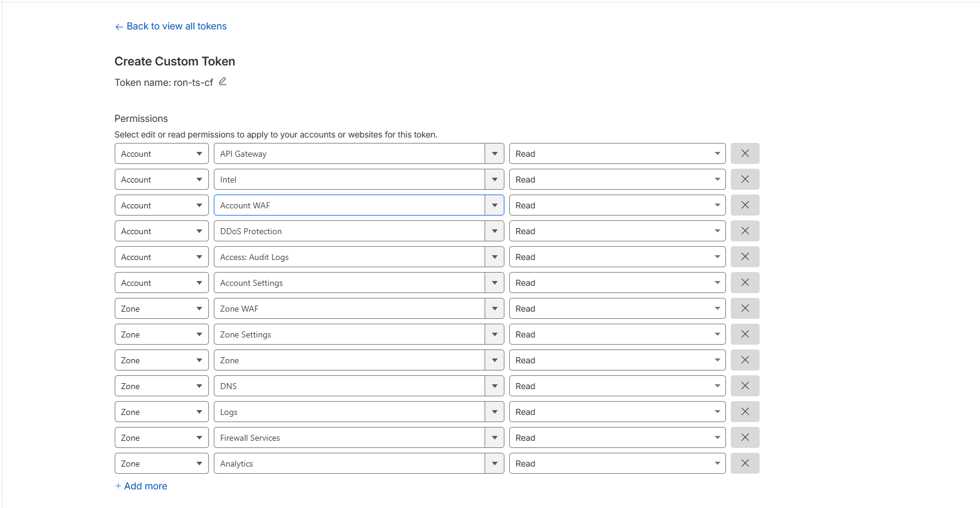Screen dimensions: 980x508
Task: Change Account scope for DDoS Protection row
Action: pyautogui.click(x=161, y=231)
